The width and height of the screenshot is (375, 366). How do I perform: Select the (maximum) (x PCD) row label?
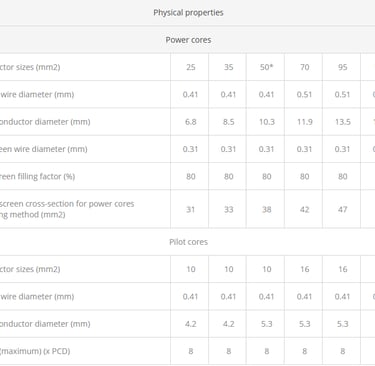click(x=35, y=351)
